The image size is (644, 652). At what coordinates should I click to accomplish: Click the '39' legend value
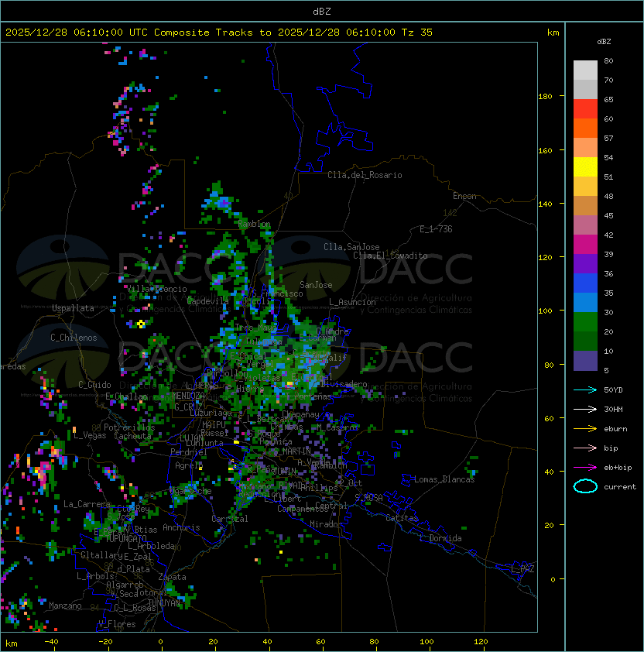pos(608,254)
